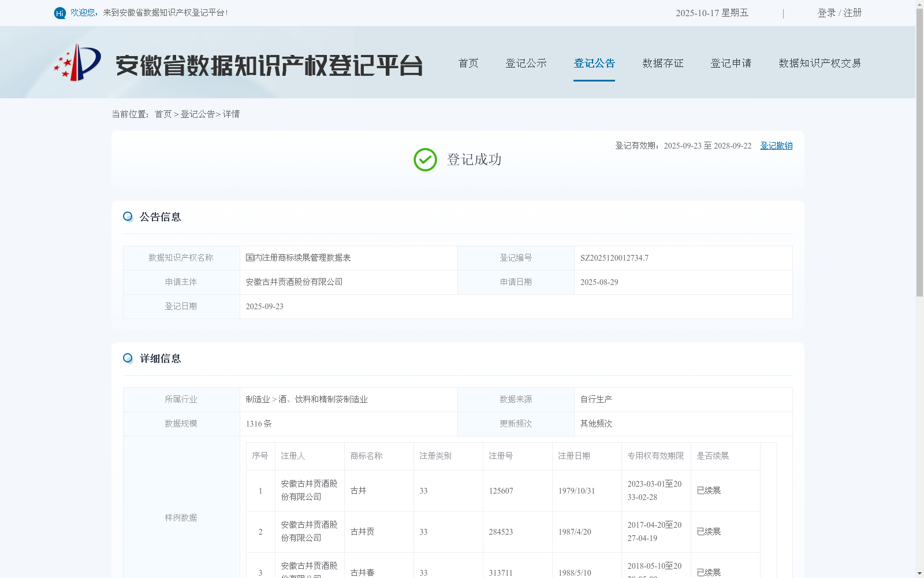
Task: Click the scrollbar up arrow
Action: 919,4
